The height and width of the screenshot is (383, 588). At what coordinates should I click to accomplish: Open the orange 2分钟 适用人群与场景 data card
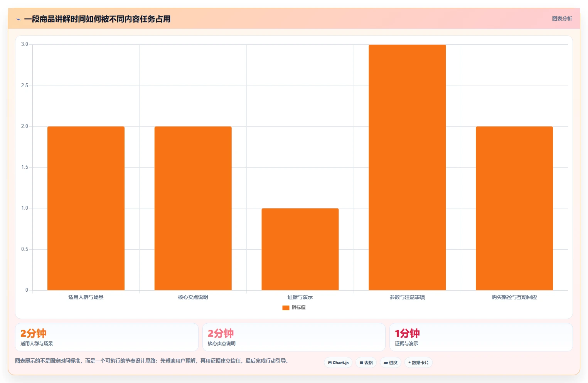pyautogui.click(x=107, y=337)
